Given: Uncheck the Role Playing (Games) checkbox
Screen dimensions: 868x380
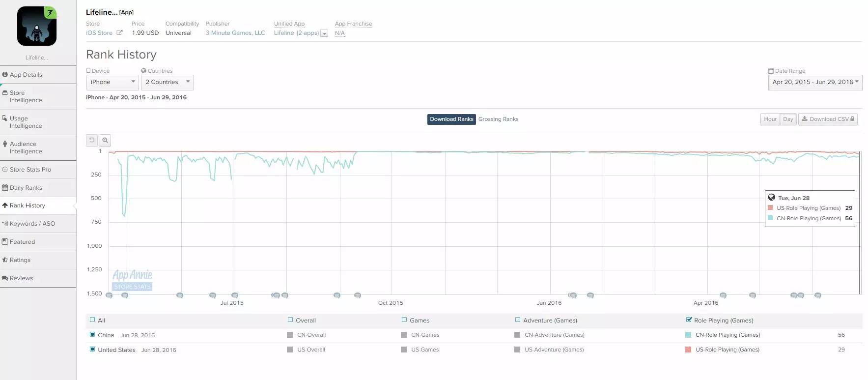Looking at the screenshot, I should tap(689, 320).
